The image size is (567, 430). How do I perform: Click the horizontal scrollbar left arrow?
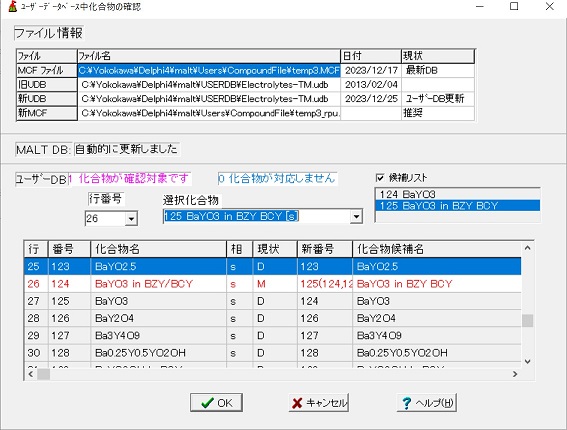click(x=31, y=374)
